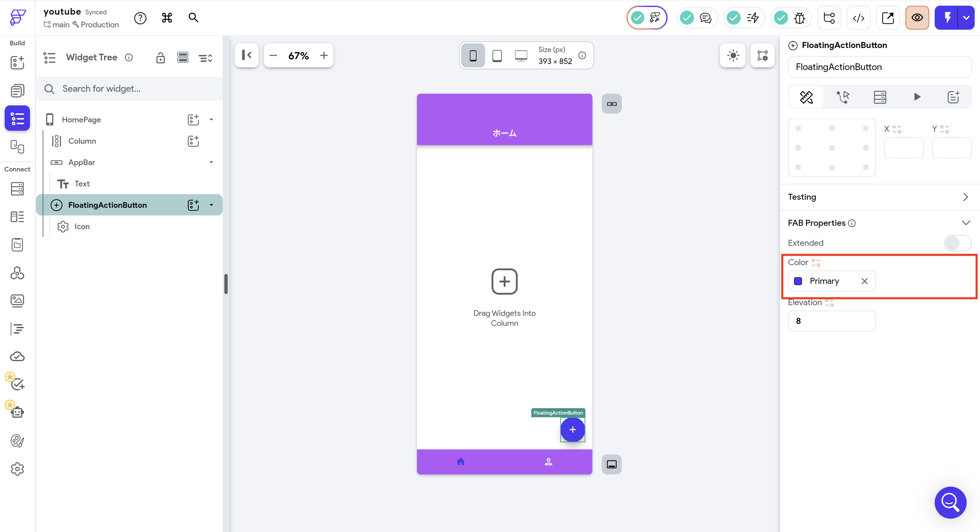
Task: Switch to the Backend Query tab
Action: pos(880,97)
